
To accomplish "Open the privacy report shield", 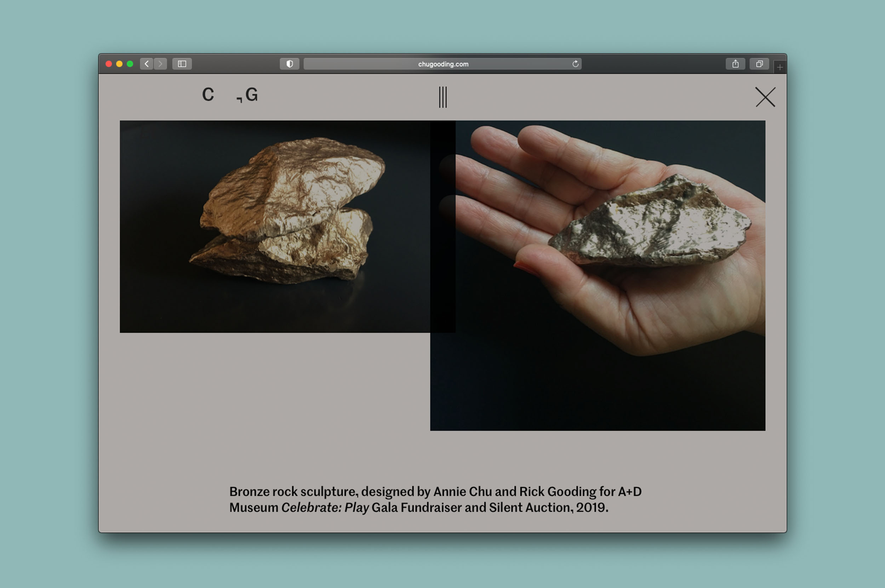I will (x=289, y=64).
